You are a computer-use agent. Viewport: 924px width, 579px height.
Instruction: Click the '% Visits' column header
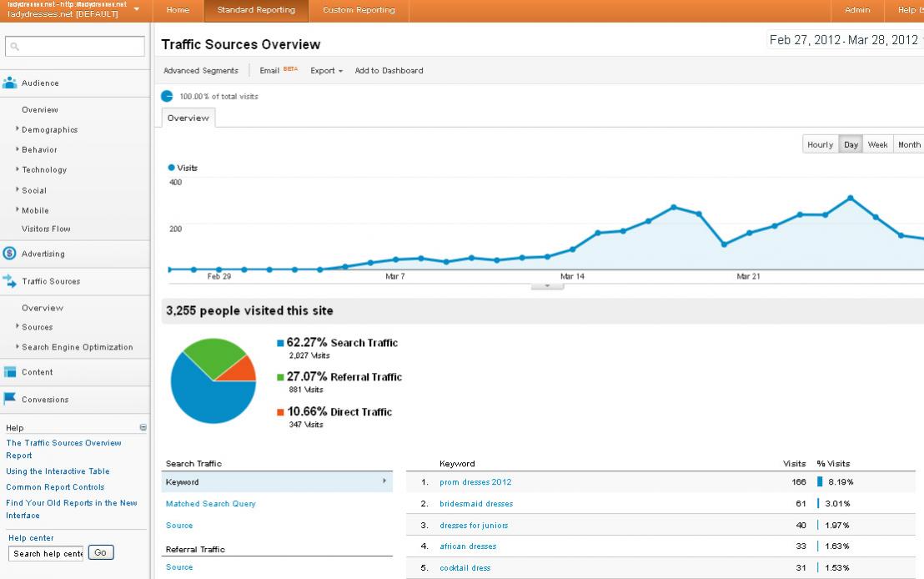(x=833, y=463)
